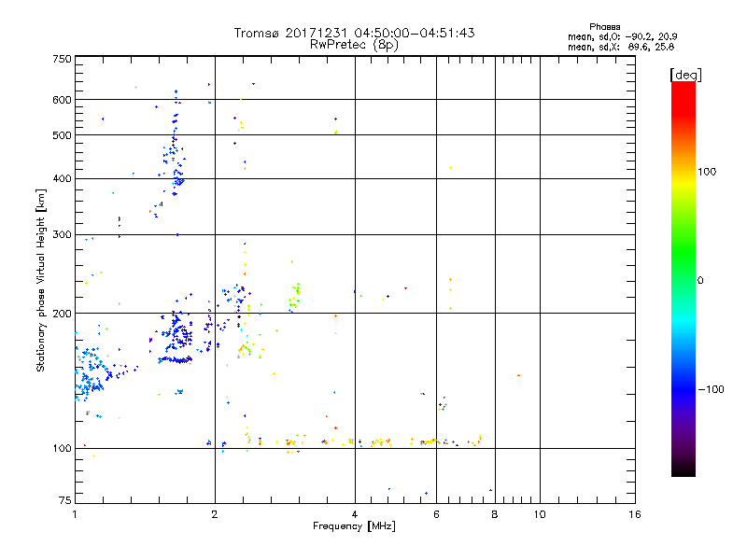This screenshot has height=560, width=747.
Task: Click the y-axis '200' tick label
Action: [x=62, y=314]
